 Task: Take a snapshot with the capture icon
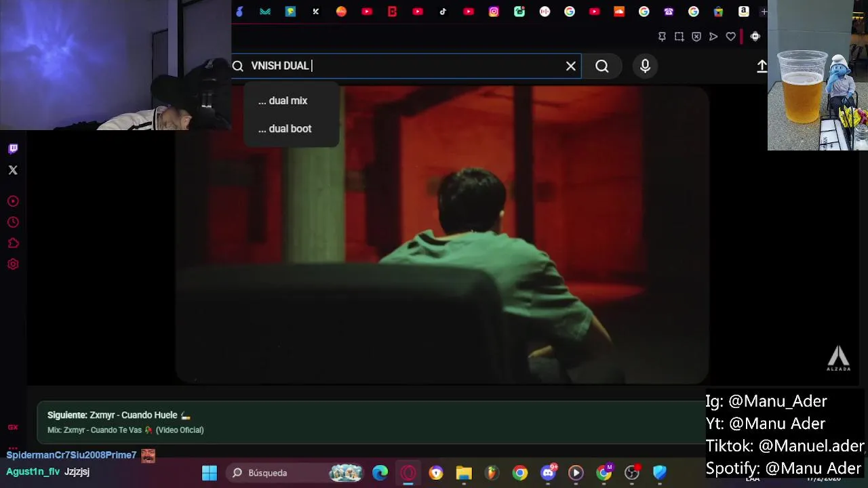(679, 37)
